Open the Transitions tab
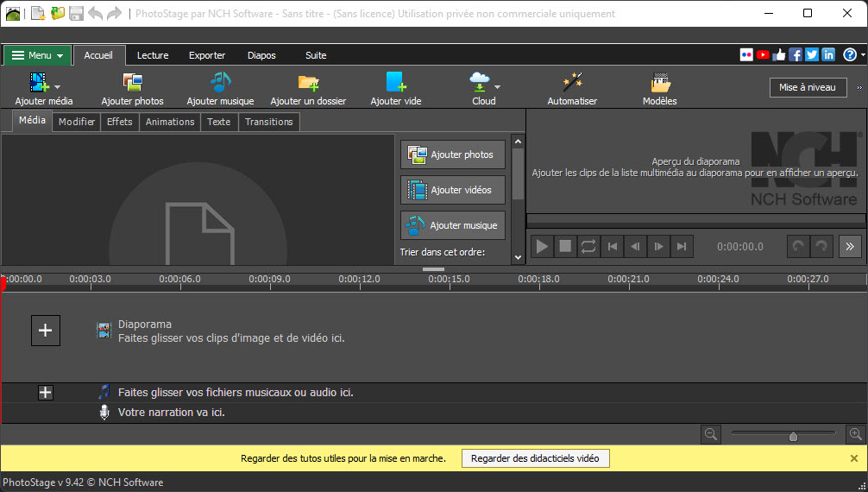Viewport: 868px width, 492px height. click(269, 122)
